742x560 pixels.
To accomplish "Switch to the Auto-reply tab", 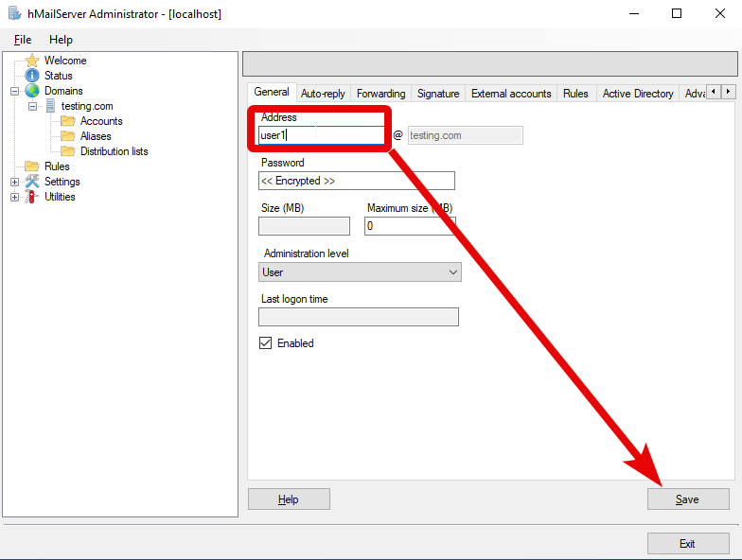I will (x=324, y=94).
